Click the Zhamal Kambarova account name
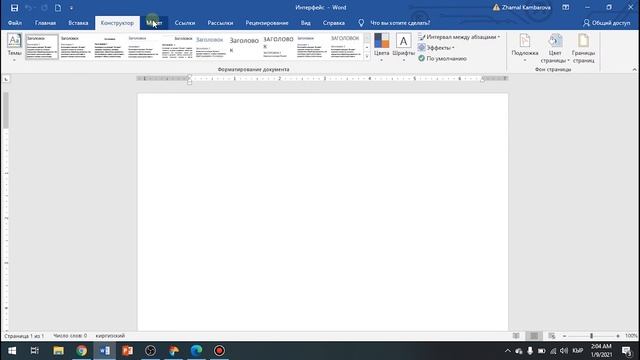Viewport: 640px width, 360px height. tap(526, 7)
